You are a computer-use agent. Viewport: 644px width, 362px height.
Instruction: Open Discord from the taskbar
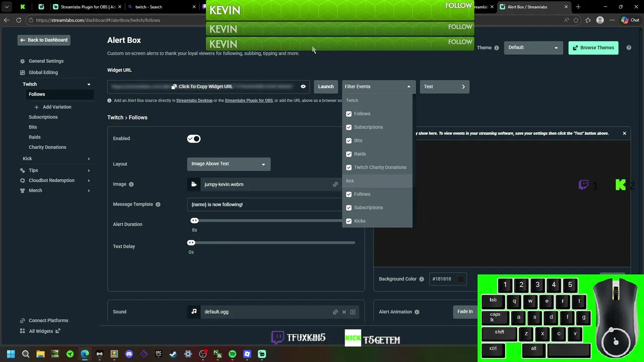tap(129, 354)
